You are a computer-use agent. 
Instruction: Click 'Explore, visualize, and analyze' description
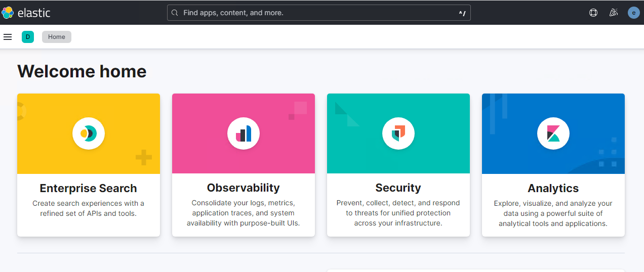[553, 213]
